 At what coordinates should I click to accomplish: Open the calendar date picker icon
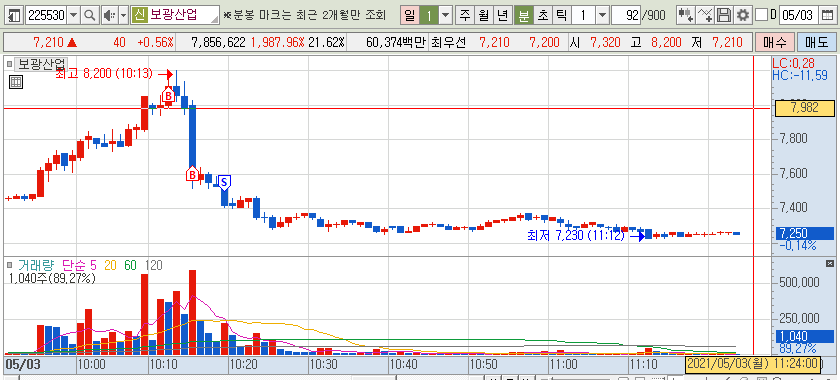[x=827, y=15]
